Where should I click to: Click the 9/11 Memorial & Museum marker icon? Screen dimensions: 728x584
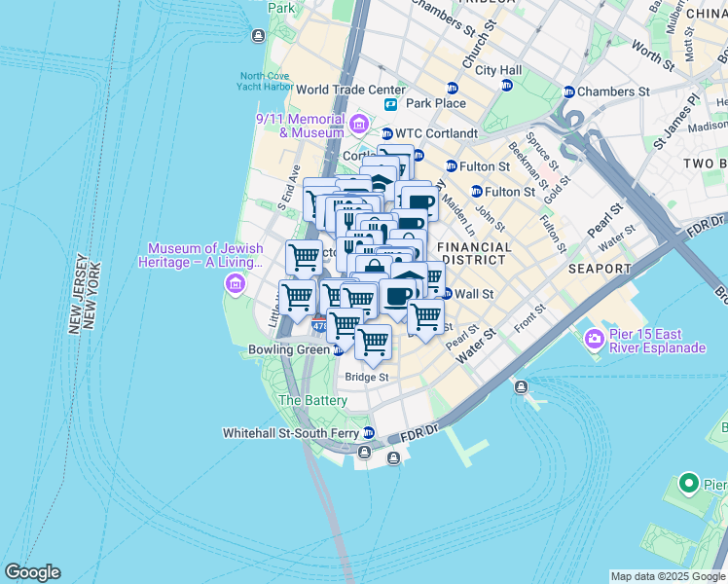point(359,124)
